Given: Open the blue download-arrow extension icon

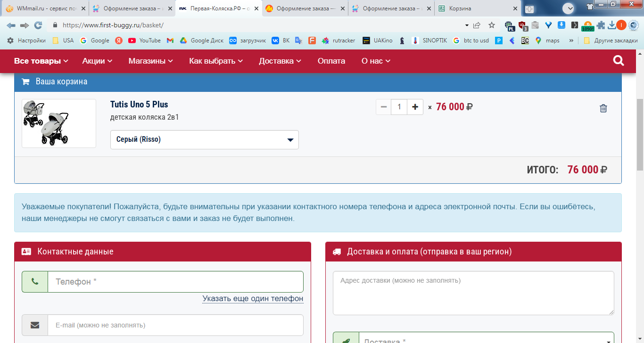Looking at the screenshot, I should [561, 25].
